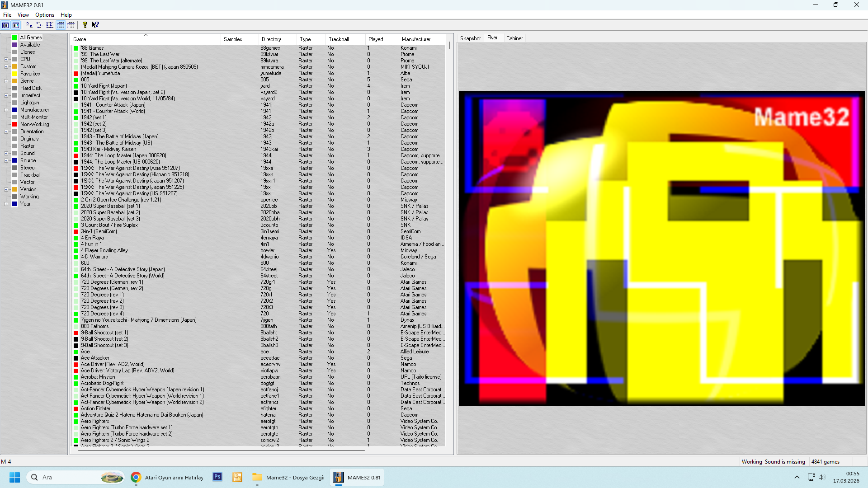Sort by the Type column header

click(x=311, y=39)
